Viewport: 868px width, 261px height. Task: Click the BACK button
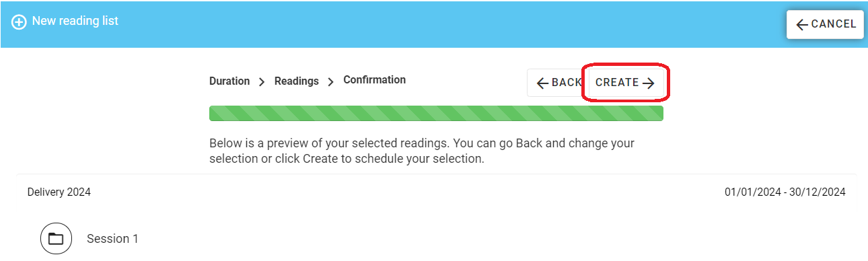[x=558, y=83]
